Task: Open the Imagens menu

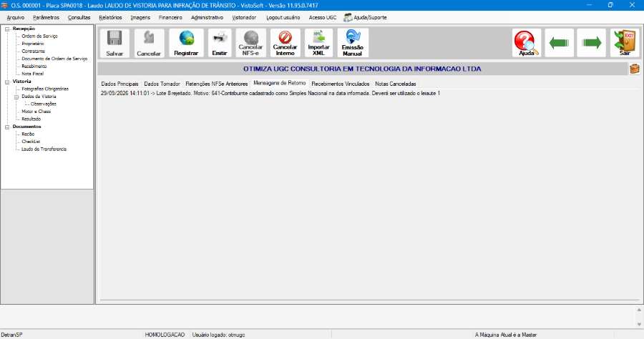Action: tap(140, 18)
